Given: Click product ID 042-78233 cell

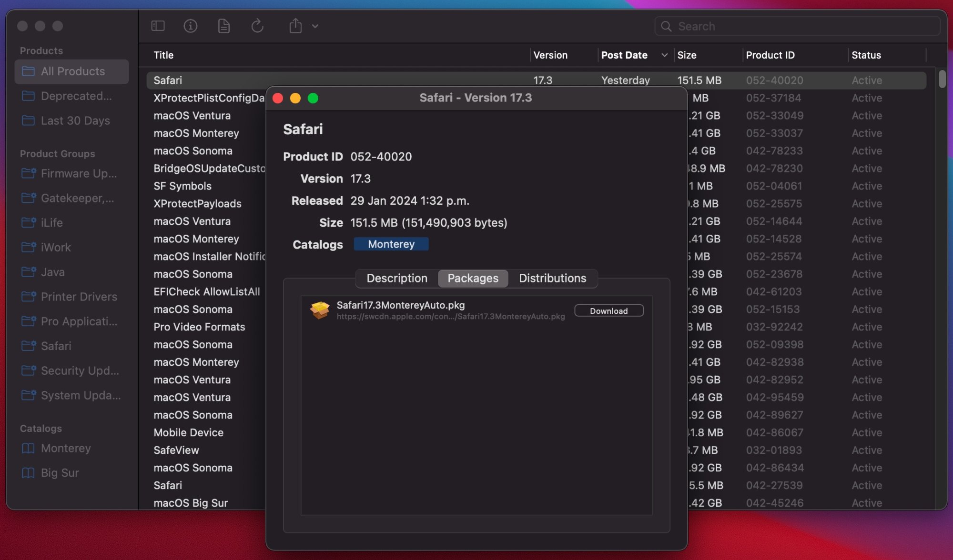Looking at the screenshot, I should click(x=774, y=151).
